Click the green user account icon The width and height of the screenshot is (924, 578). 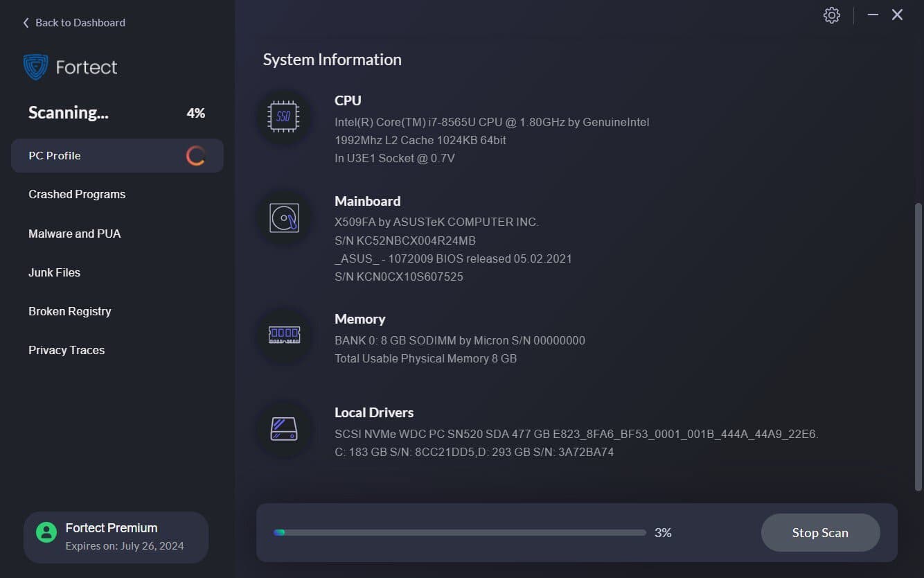(x=46, y=532)
